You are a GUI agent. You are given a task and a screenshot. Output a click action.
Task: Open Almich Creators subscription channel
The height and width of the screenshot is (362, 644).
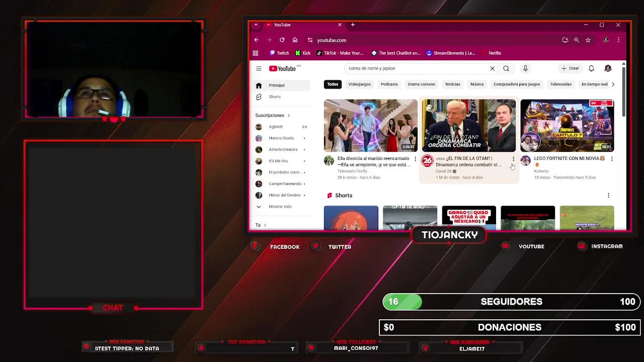pos(281,149)
